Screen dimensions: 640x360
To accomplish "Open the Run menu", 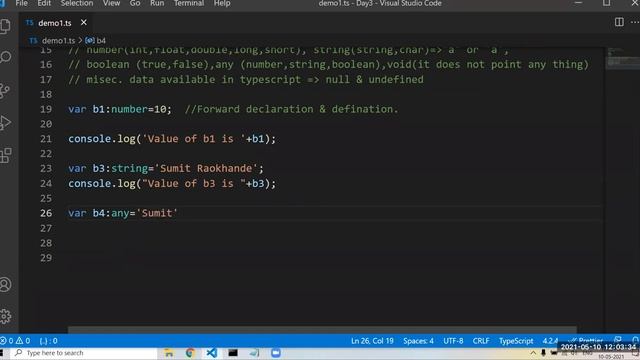I will click(157, 3).
